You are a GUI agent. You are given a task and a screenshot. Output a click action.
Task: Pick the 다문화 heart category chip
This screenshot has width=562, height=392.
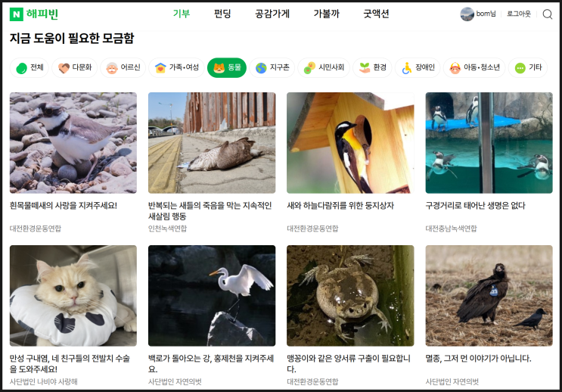click(x=75, y=67)
